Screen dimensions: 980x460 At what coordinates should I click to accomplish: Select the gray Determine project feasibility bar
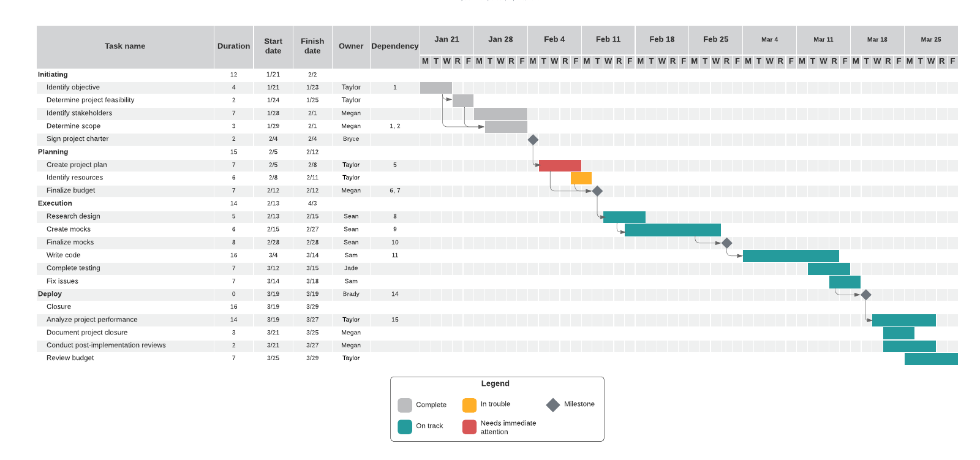pyautogui.click(x=463, y=100)
